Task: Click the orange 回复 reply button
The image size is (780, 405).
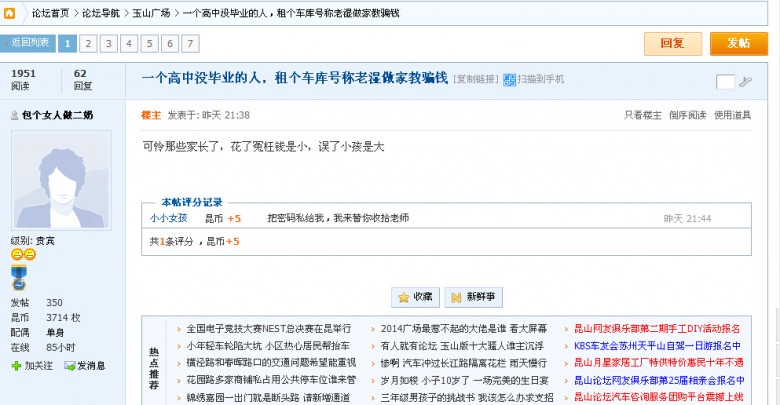Action: pos(672,43)
